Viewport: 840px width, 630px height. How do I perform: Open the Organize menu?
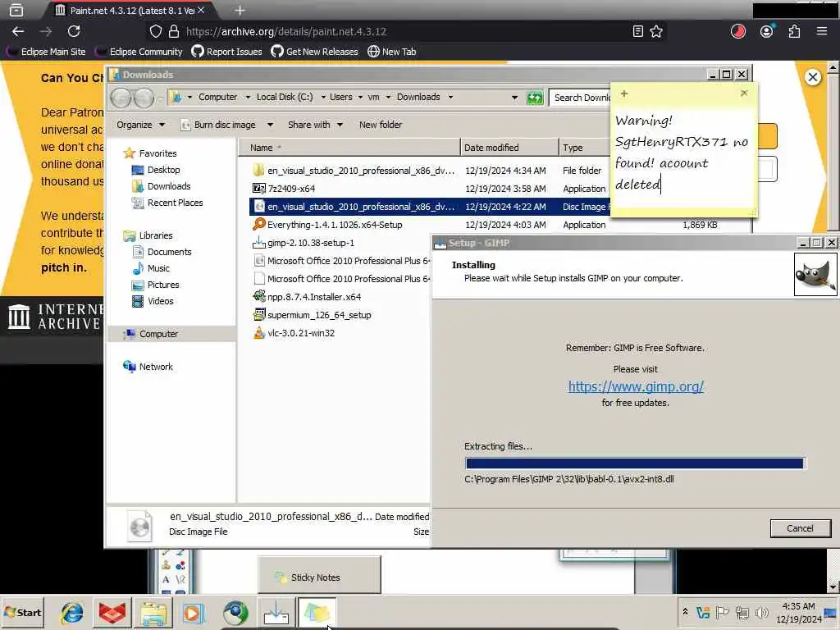(x=140, y=125)
